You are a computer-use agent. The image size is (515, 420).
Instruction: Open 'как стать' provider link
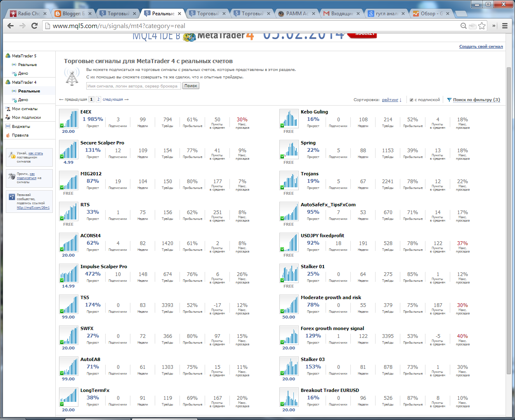coord(35,153)
